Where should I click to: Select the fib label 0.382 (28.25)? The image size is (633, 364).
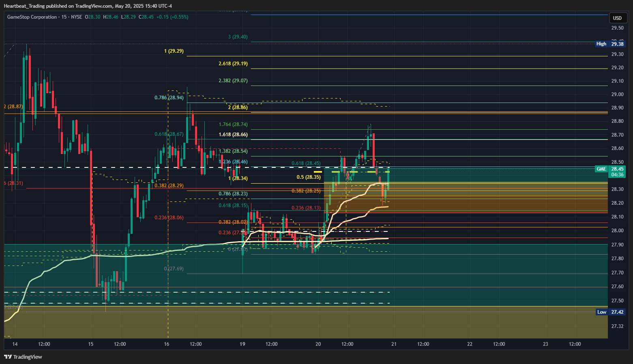pyautogui.click(x=306, y=191)
